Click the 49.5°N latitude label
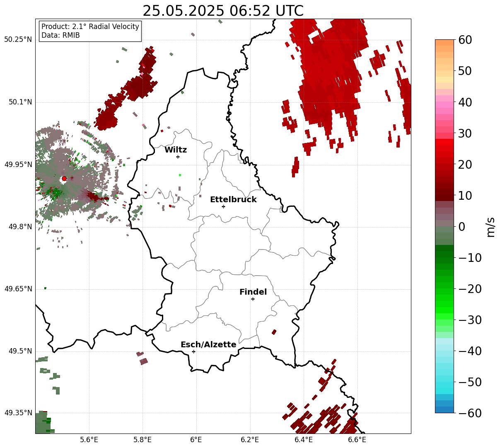The width and height of the screenshot is (500, 448). point(20,351)
